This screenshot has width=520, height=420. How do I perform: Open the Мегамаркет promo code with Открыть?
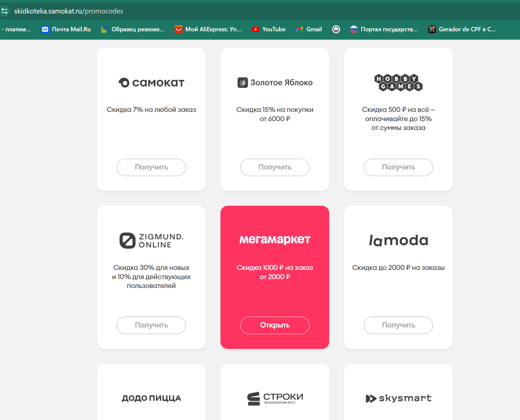point(275,325)
